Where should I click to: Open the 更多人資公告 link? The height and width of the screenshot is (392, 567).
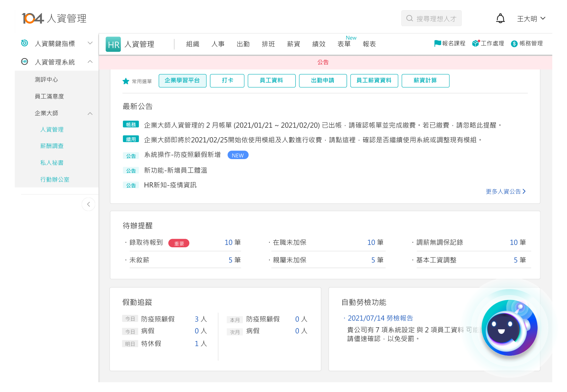(x=503, y=191)
